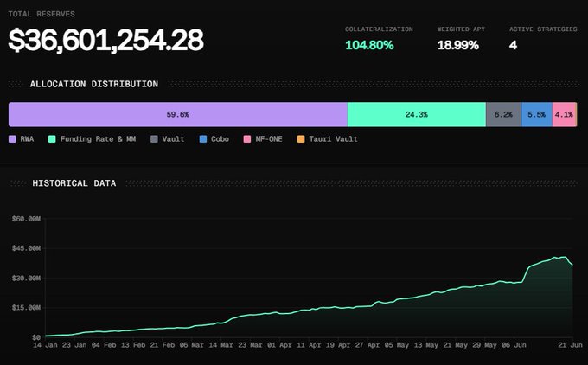Select the 24.3% allocation bar segment

(417, 114)
